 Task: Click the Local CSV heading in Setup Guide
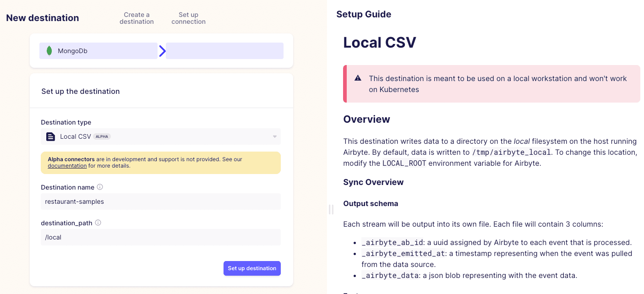[380, 43]
